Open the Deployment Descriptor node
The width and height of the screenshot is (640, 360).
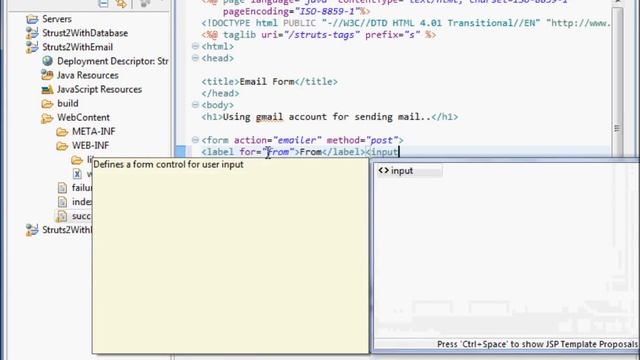pos(112,61)
